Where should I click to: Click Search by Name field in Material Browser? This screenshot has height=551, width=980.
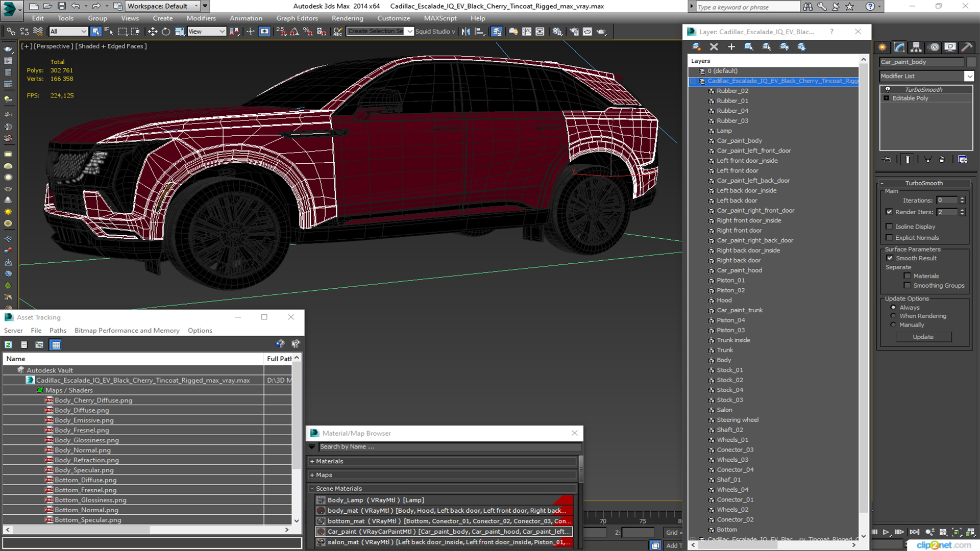450,447
